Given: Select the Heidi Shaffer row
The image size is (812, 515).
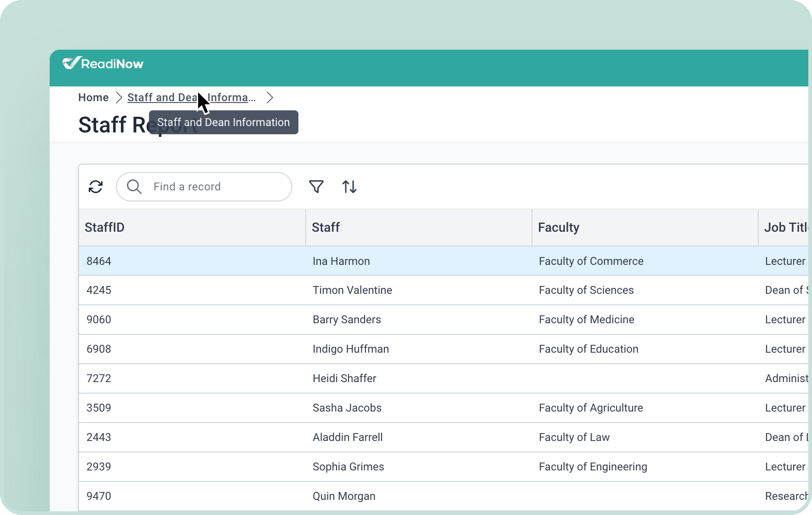Looking at the screenshot, I should point(344,378).
